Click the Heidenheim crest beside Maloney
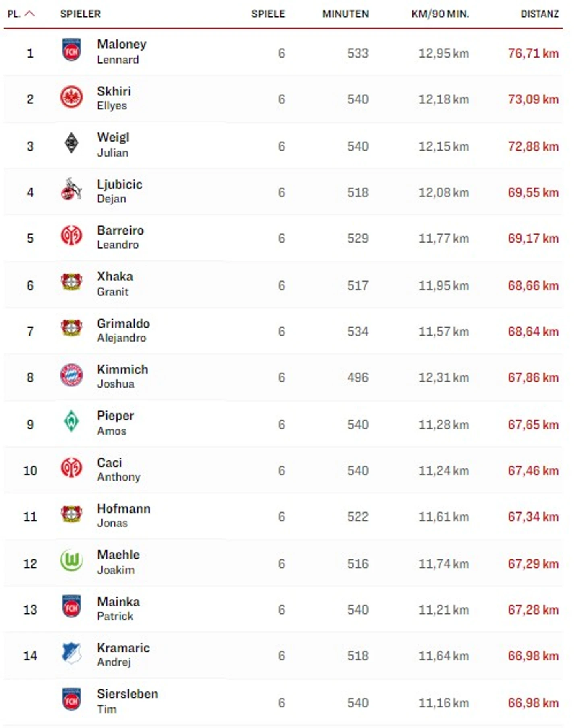Screen dimensions: 588x728 point(71,50)
